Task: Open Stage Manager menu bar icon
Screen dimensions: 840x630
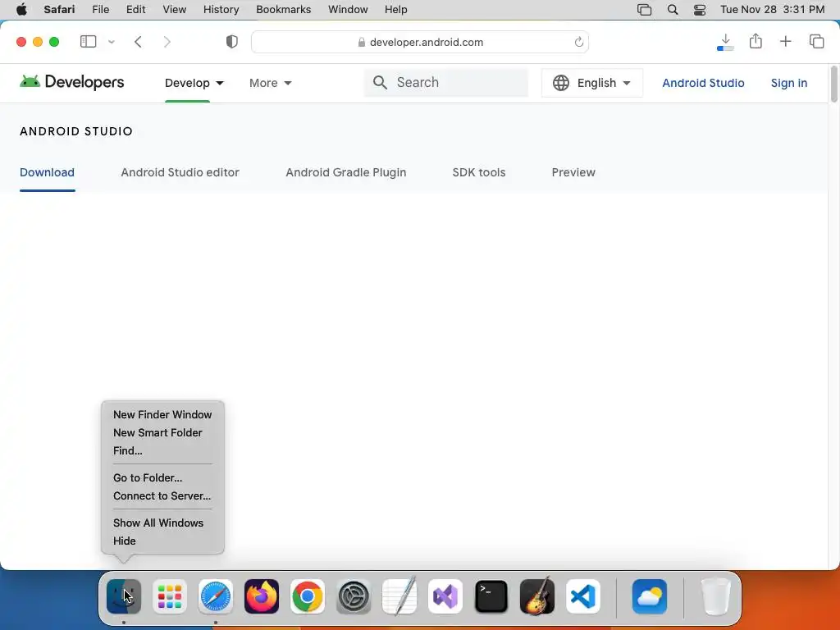Action: coord(645,10)
